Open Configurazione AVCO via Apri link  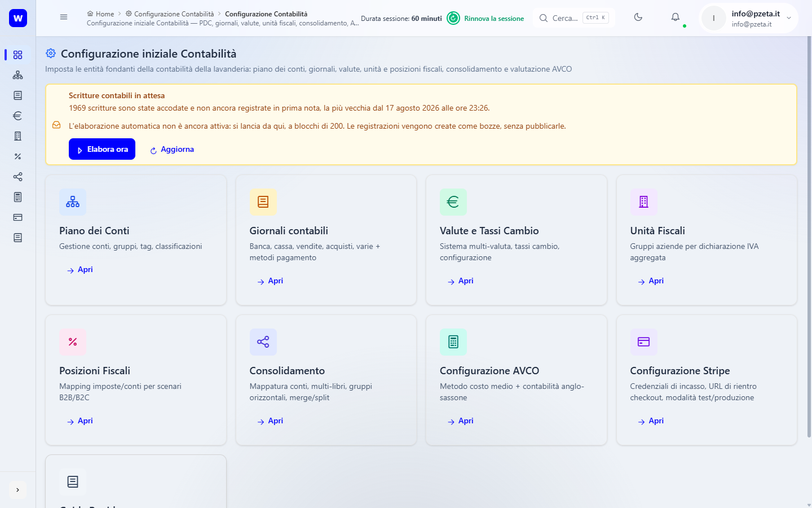pyautogui.click(x=461, y=421)
